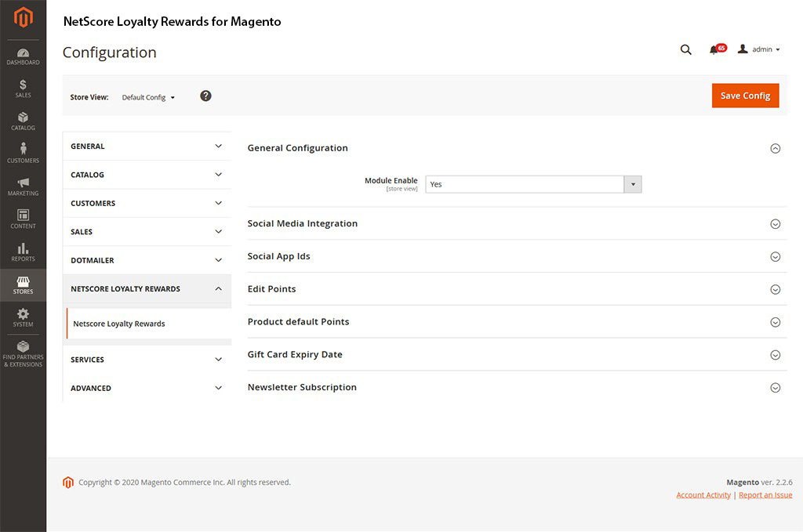
Task: Open the Account Activity link
Action: pyautogui.click(x=703, y=495)
